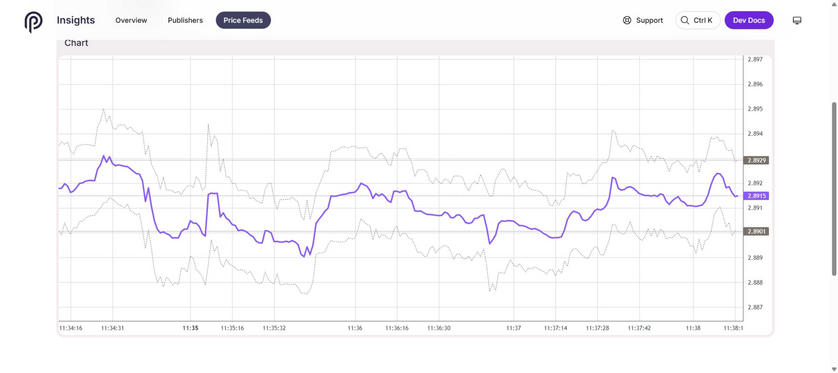Go to the Insights home link
Screen dimensions: 838x373
tap(76, 20)
